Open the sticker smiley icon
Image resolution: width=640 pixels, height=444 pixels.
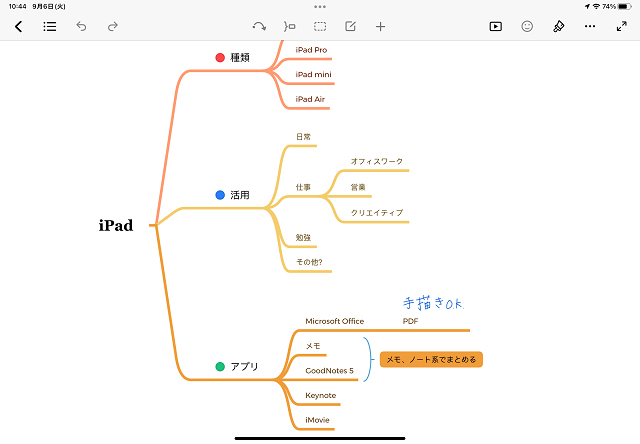527,27
